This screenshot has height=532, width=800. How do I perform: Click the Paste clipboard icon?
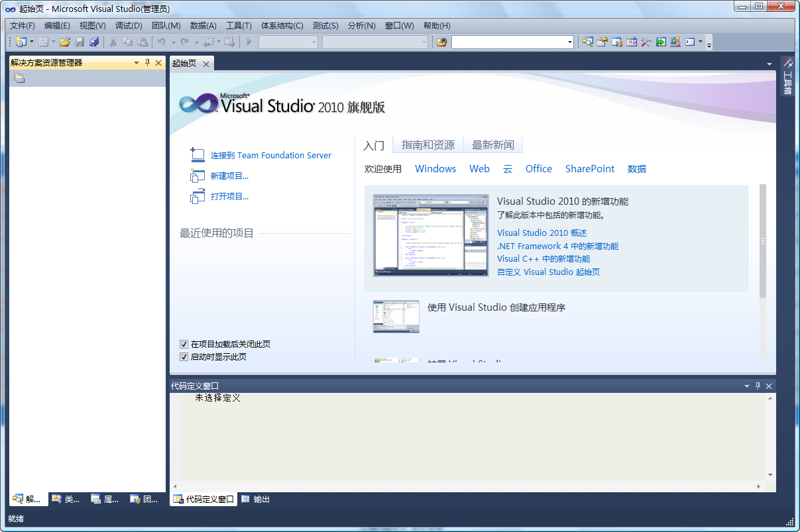pyautogui.click(x=143, y=42)
